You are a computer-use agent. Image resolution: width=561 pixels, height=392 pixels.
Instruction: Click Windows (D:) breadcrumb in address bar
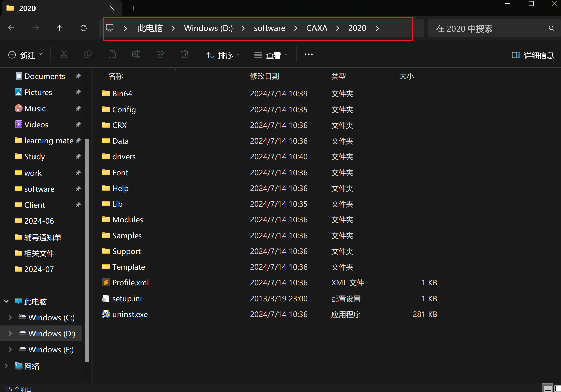click(x=208, y=28)
